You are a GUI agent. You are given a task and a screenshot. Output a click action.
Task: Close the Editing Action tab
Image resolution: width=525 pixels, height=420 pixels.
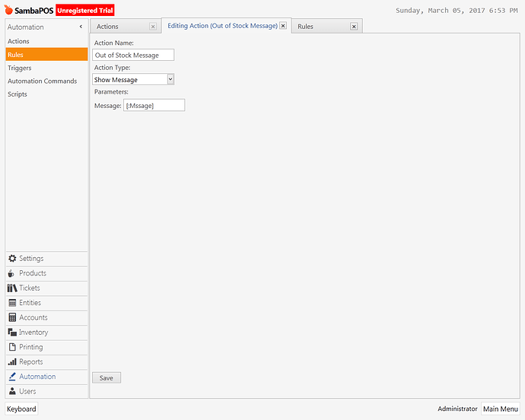point(283,26)
